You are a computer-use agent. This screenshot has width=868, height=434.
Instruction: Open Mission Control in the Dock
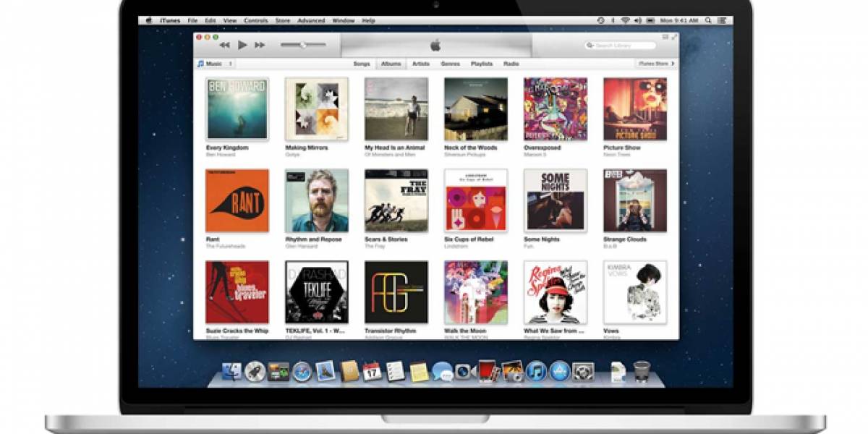point(278,371)
